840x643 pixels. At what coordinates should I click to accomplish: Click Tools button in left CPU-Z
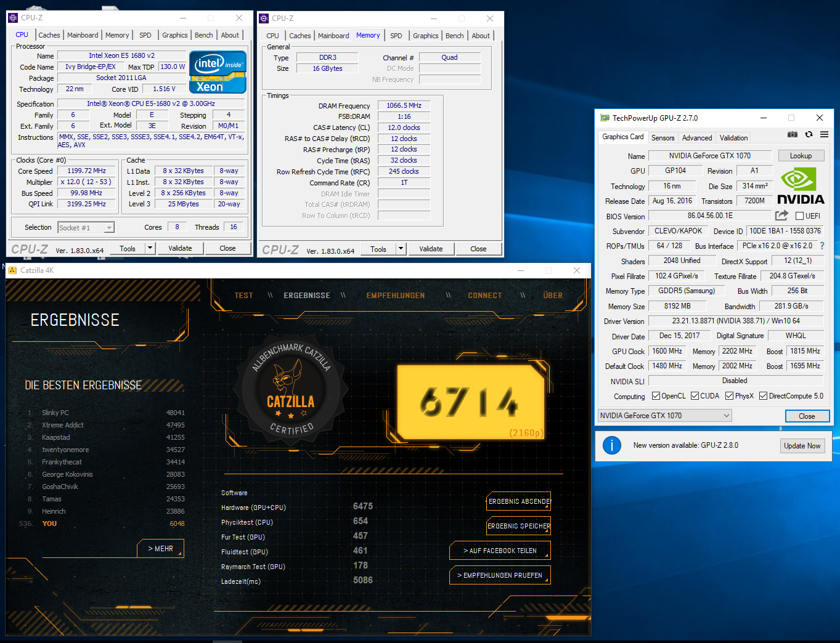pyautogui.click(x=128, y=248)
